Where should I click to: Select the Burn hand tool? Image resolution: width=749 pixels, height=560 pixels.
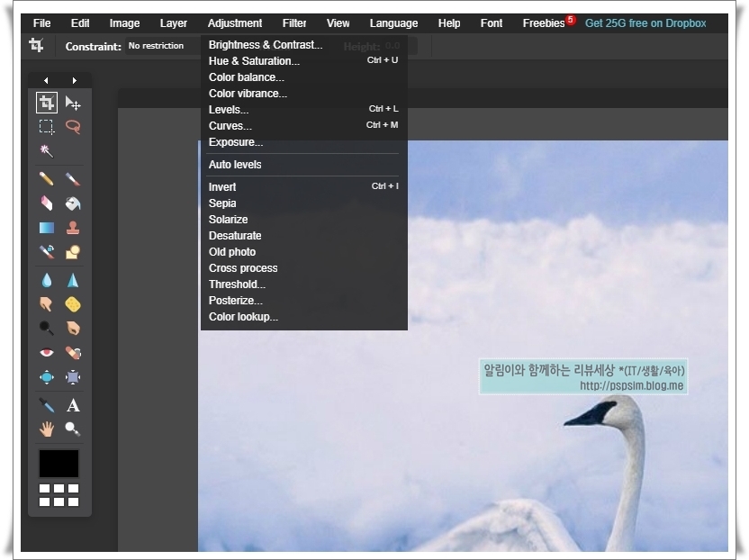coord(73,329)
